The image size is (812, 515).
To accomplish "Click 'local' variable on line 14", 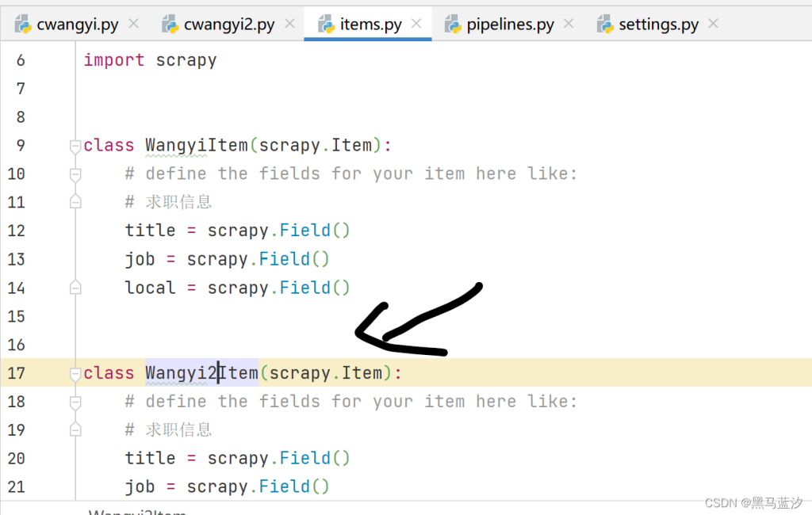I will coord(150,288).
